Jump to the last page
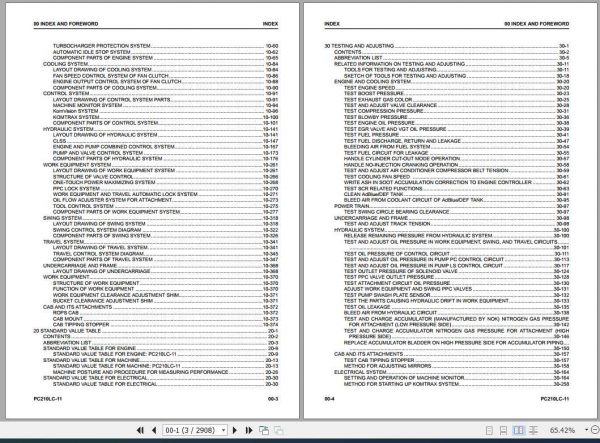Image resolution: width=600 pixels, height=443 pixels. (x=249, y=430)
